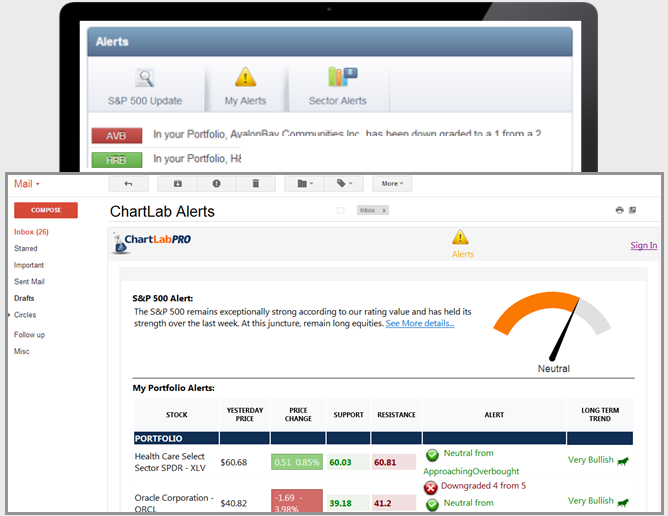Click the YESTERDAY PRICE column header

[x=245, y=415]
